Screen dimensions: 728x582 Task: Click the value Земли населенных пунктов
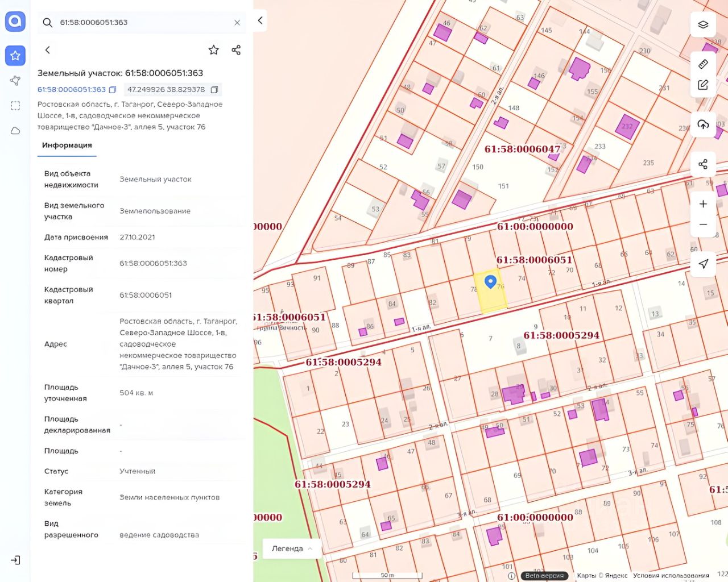pos(169,498)
